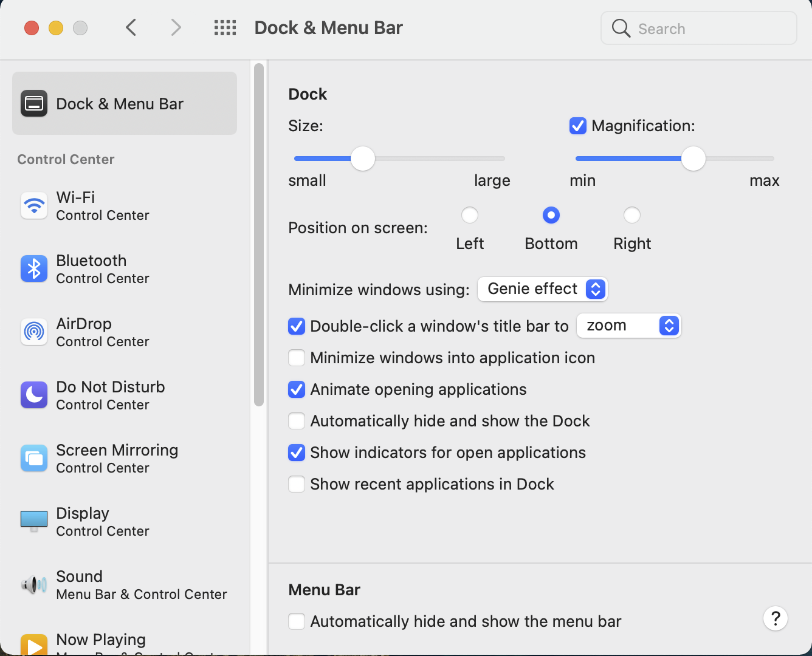Select Display sidebar item
812x656 pixels.
tap(125, 522)
